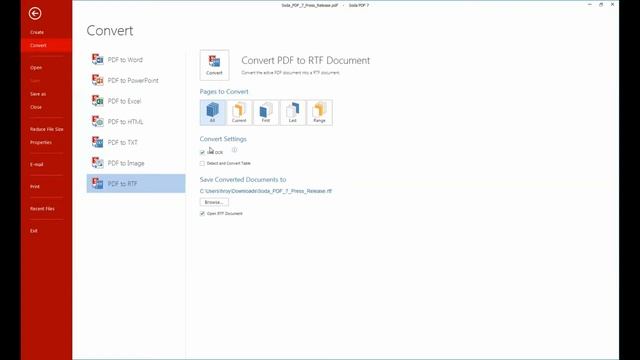
Task: Select PDF to TXT conversion icon
Action: click(x=98, y=142)
